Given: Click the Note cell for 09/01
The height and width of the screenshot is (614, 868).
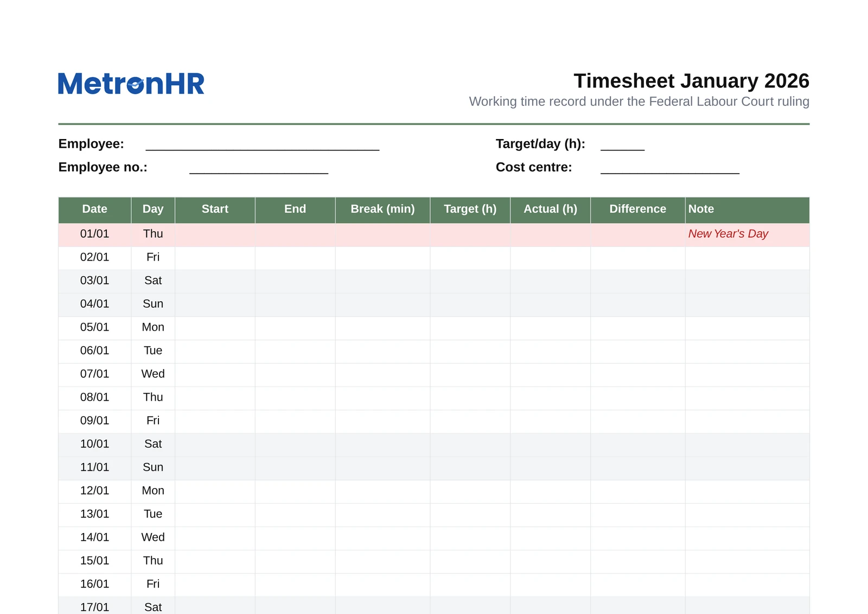Looking at the screenshot, I should click(747, 421).
